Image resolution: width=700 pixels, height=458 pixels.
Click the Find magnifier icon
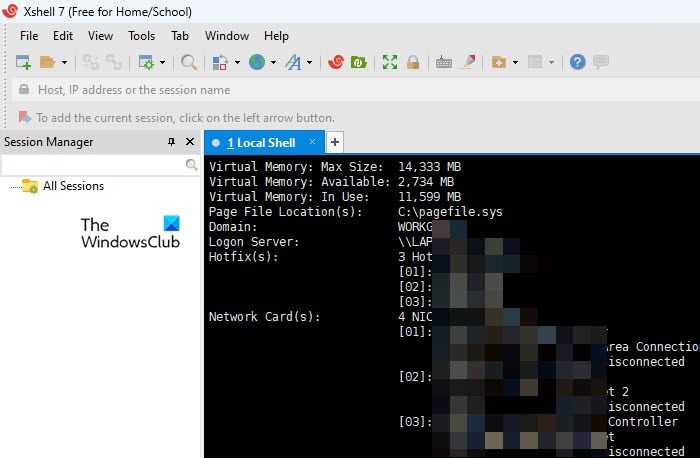click(x=189, y=62)
